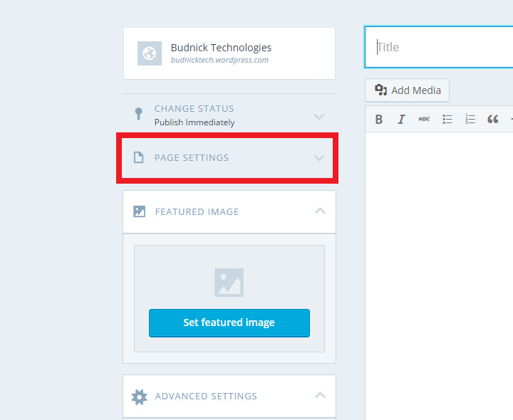The image size is (513, 420).
Task: Click the gear icon beside Advanced Settings
Action: click(140, 397)
